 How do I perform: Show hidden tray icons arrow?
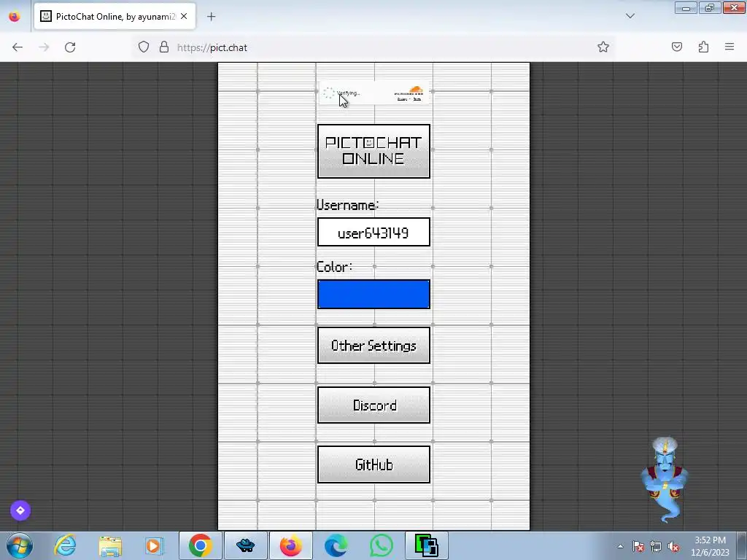pyautogui.click(x=620, y=546)
